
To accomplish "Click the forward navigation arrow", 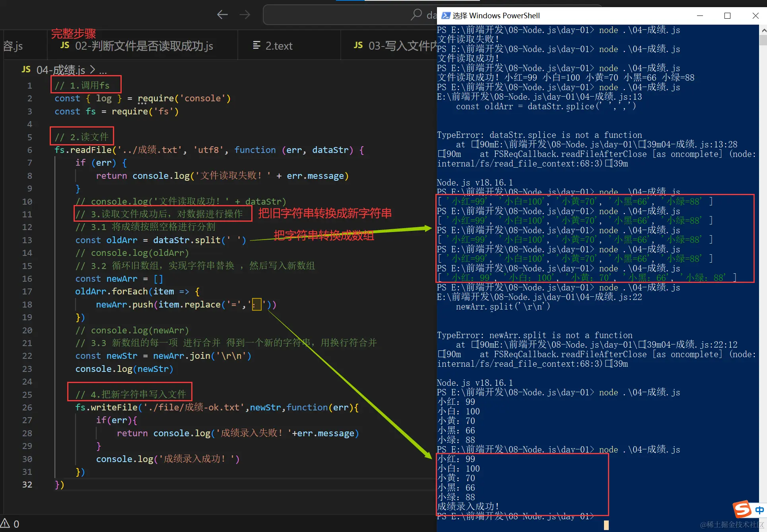I will coord(245,15).
